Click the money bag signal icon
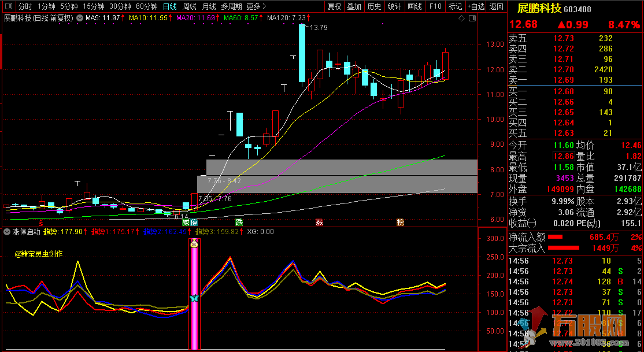Screen dimensions: 644x352 click(194, 243)
